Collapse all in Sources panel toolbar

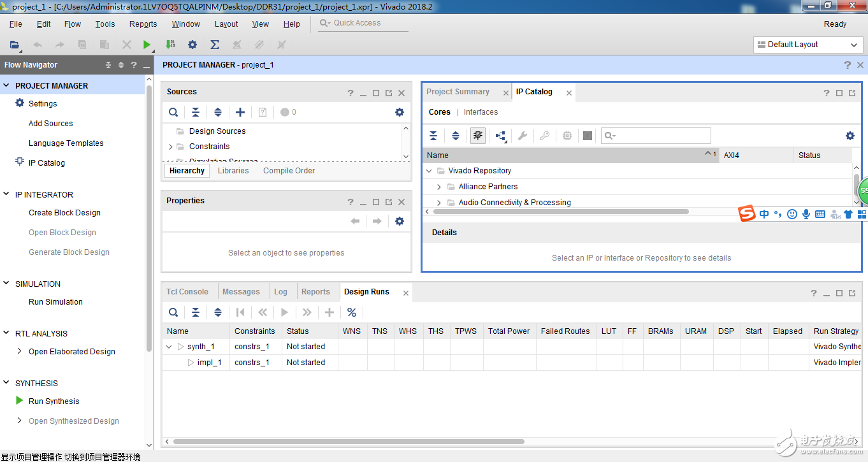(x=196, y=112)
